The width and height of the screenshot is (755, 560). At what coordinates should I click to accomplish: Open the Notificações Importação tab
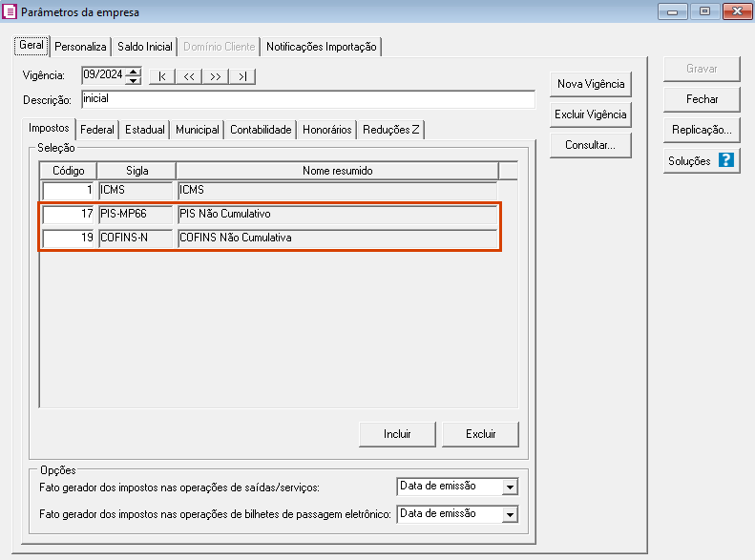(321, 47)
